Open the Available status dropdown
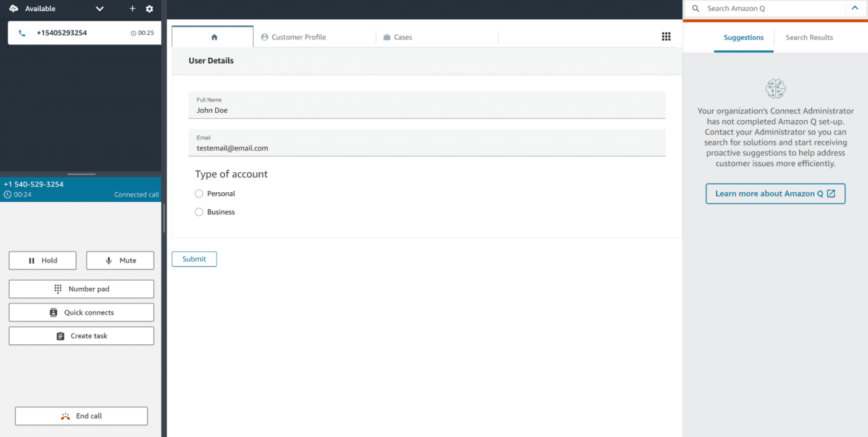The image size is (868, 437). coord(99,9)
